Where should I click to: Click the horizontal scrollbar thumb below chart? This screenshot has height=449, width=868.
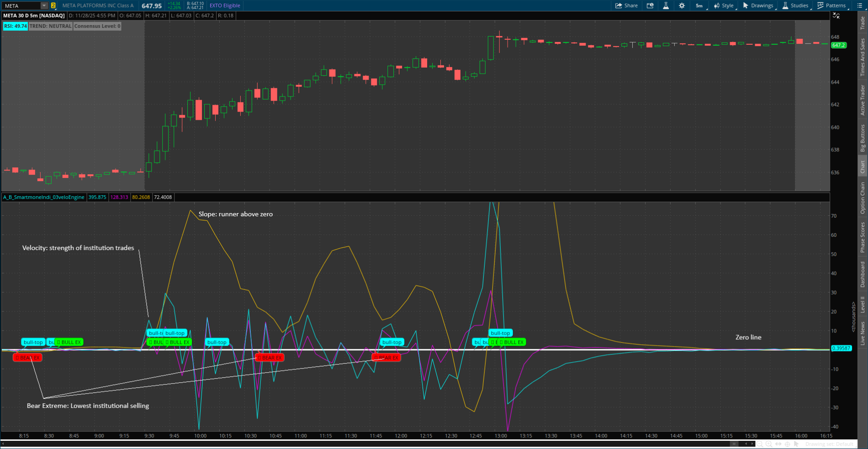(x=734, y=444)
